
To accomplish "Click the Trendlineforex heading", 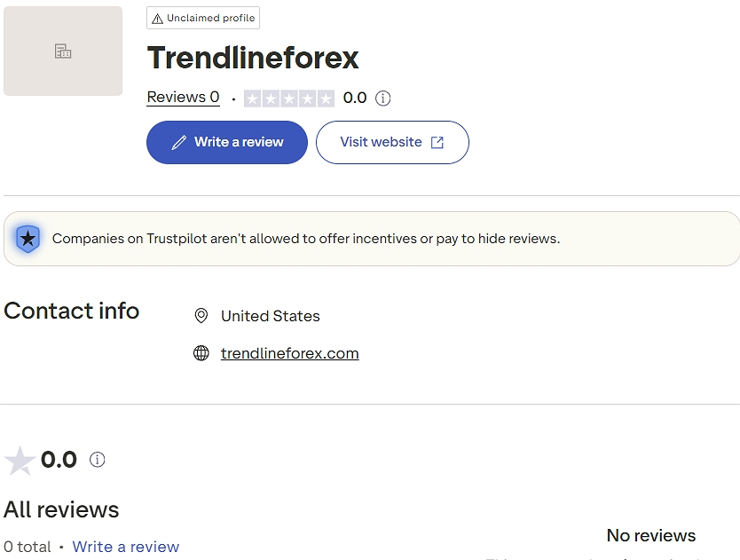I will click(253, 58).
